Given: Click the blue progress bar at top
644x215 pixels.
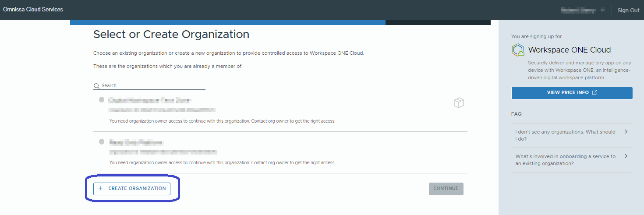Looking at the screenshot, I should (228, 22).
